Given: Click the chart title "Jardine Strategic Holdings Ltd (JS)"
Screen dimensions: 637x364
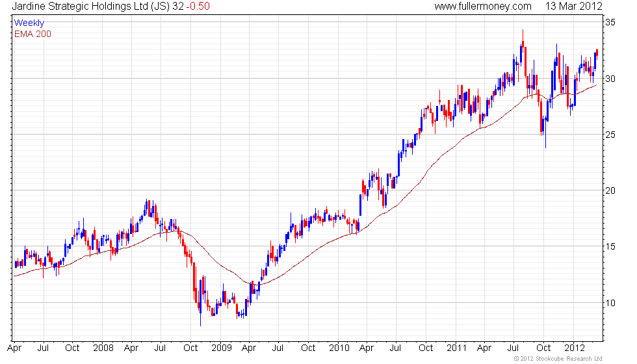Looking at the screenshot, I should [x=90, y=6].
